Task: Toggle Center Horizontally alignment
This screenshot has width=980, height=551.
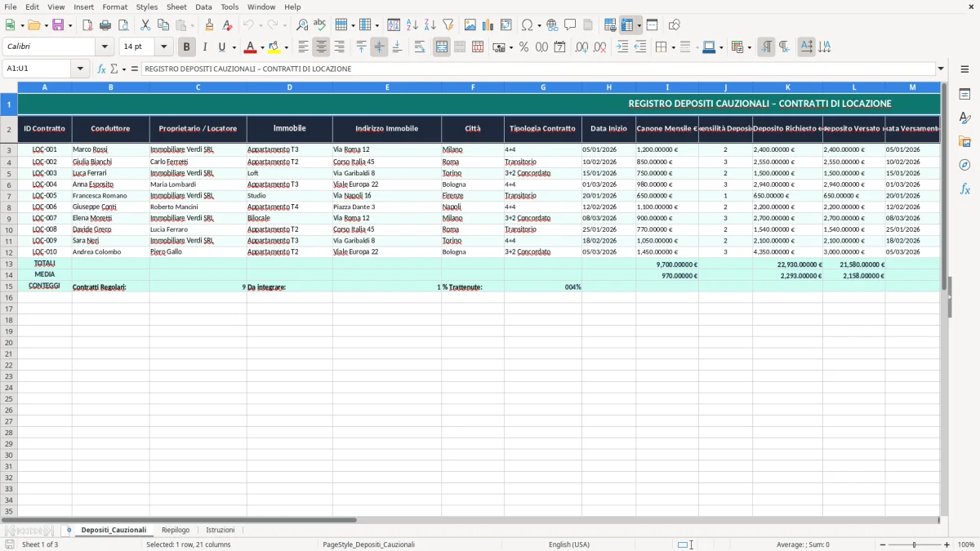Action: (321, 47)
